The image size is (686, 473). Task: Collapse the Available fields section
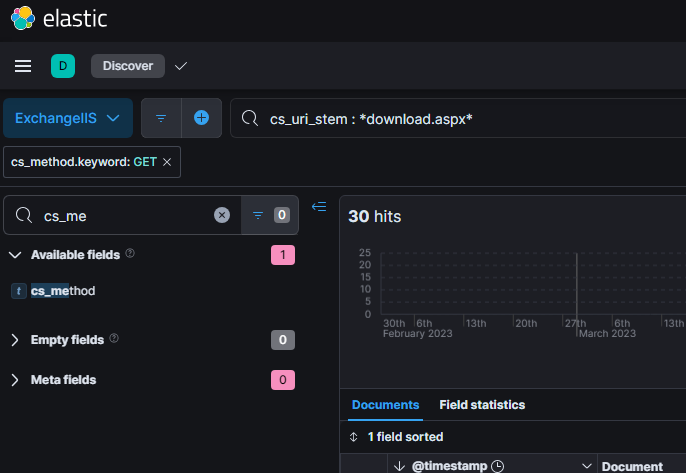(x=15, y=255)
